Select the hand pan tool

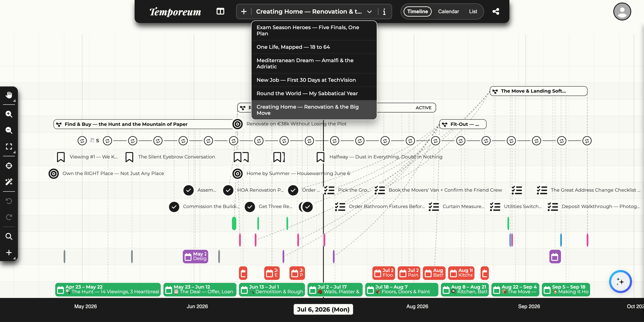tap(9, 95)
